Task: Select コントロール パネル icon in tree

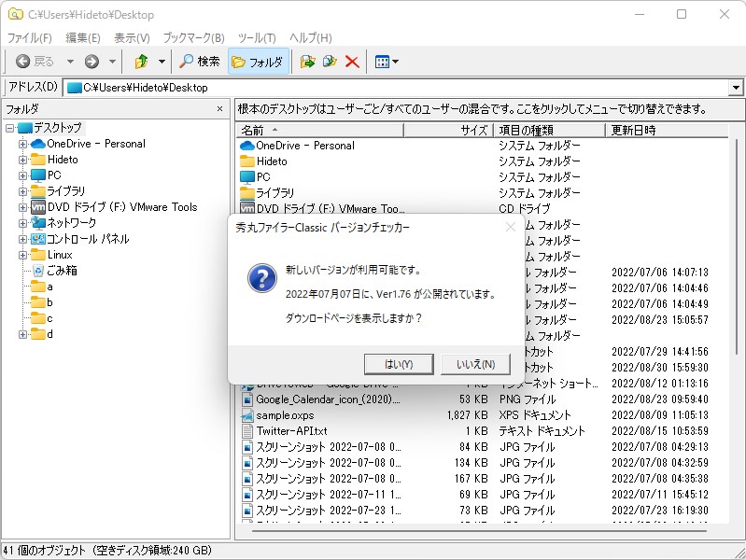Action: pos(38,239)
